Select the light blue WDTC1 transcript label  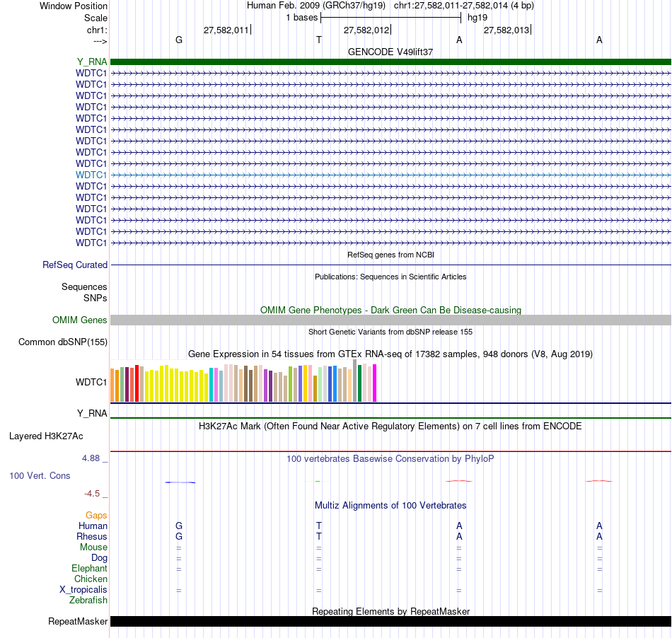(x=91, y=175)
